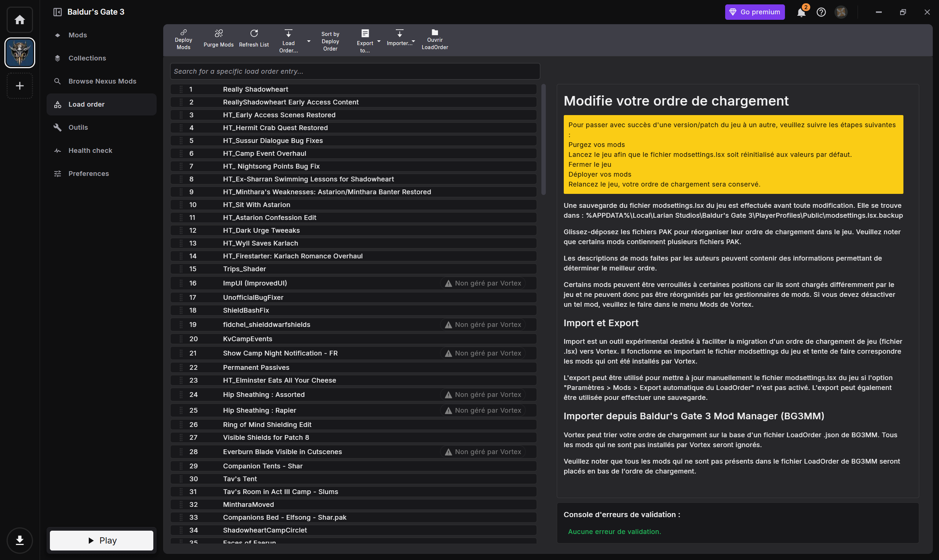
Task: Select the ShadowheartCampCirclet row
Action: coord(353,531)
